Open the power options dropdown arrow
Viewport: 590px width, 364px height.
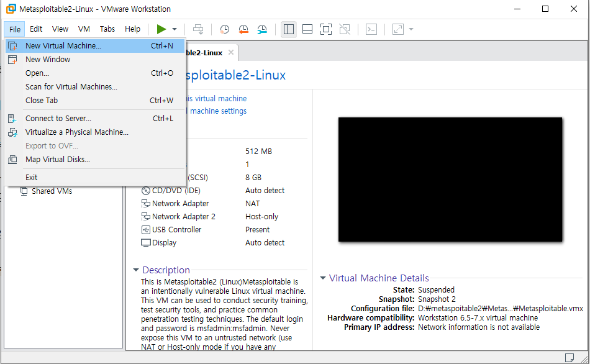click(x=175, y=29)
